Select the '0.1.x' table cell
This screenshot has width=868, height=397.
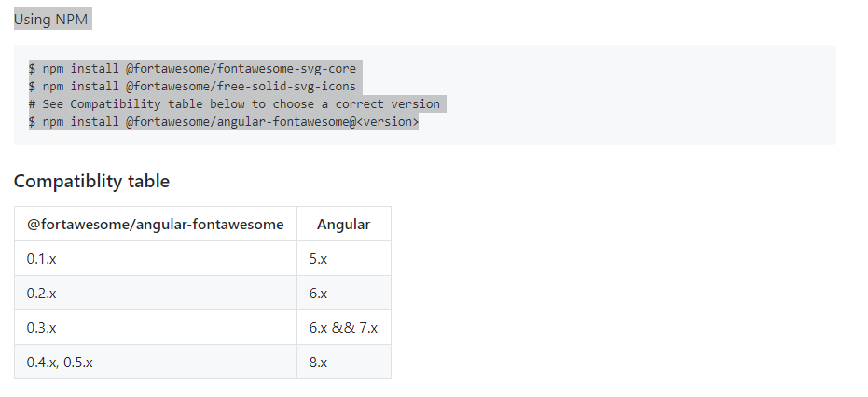156,258
